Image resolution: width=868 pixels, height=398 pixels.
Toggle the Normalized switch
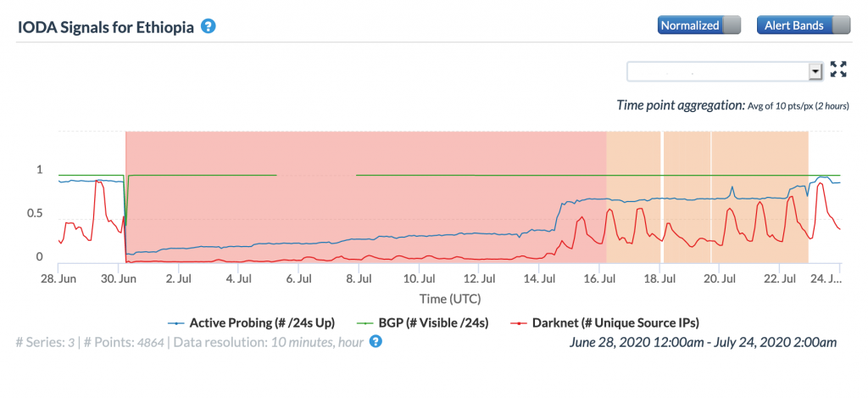[698, 25]
